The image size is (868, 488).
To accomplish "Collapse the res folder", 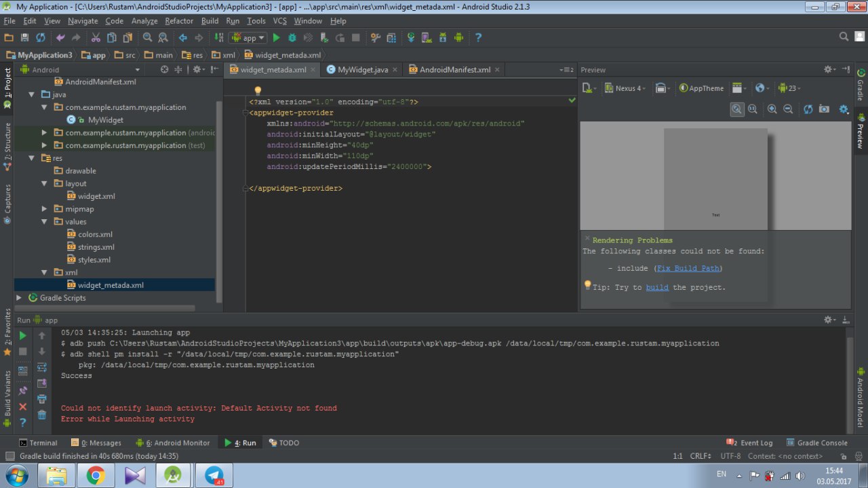I will pos(32,158).
